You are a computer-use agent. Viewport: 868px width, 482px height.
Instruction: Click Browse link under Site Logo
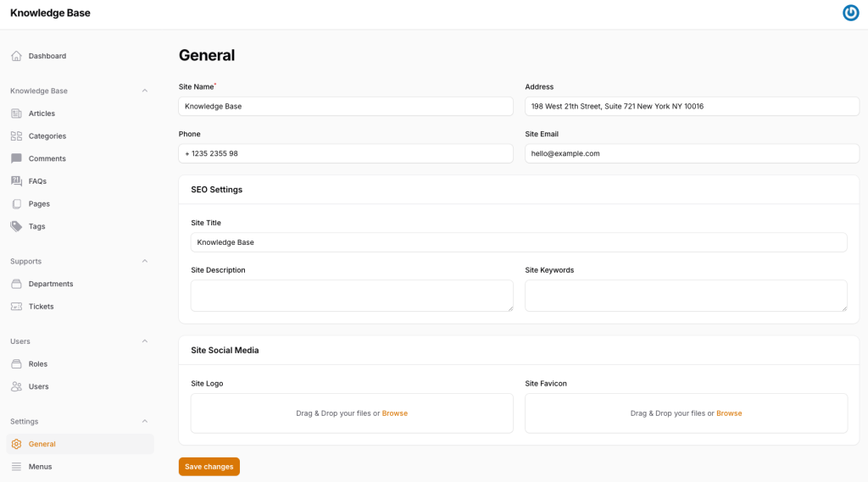click(x=395, y=413)
